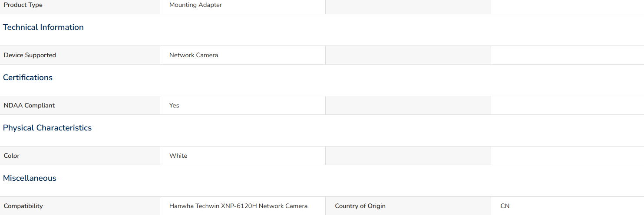Select the Technical Information section heading

pyautogui.click(x=43, y=27)
